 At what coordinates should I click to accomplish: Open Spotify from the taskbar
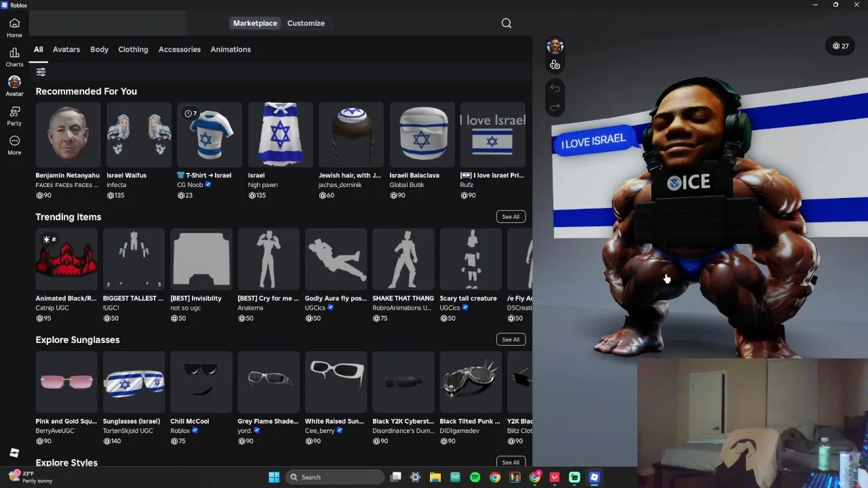(475, 477)
